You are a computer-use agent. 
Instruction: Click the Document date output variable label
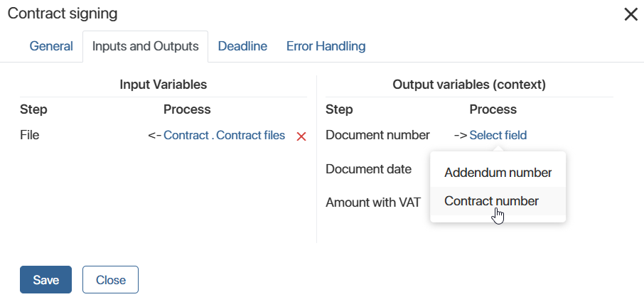click(x=368, y=169)
